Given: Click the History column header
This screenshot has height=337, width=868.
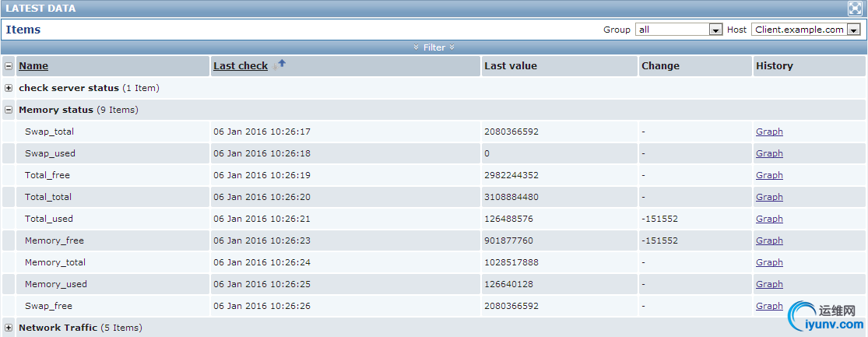Looking at the screenshot, I should point(775,66).
